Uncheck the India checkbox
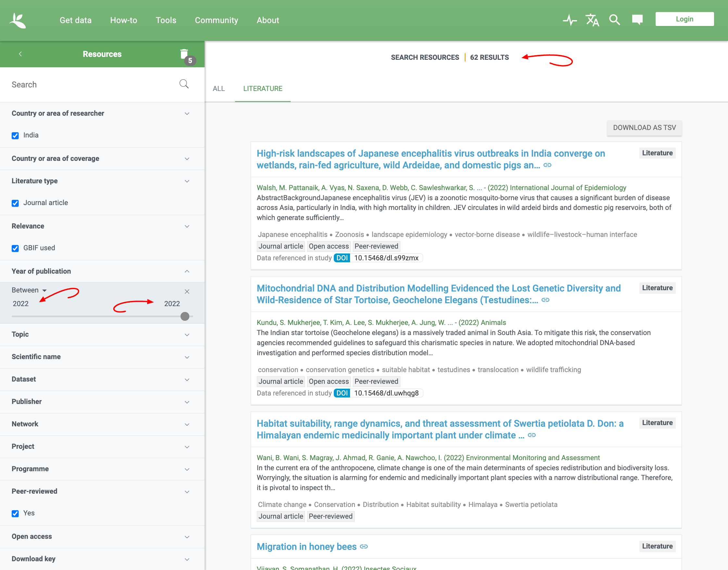This screenshot has width=728, height=570. 15,136
